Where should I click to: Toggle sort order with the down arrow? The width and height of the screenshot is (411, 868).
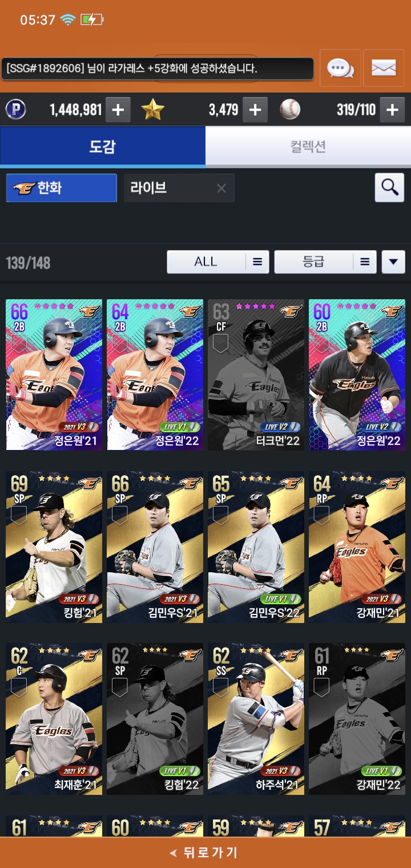click(x=393, y=262)
